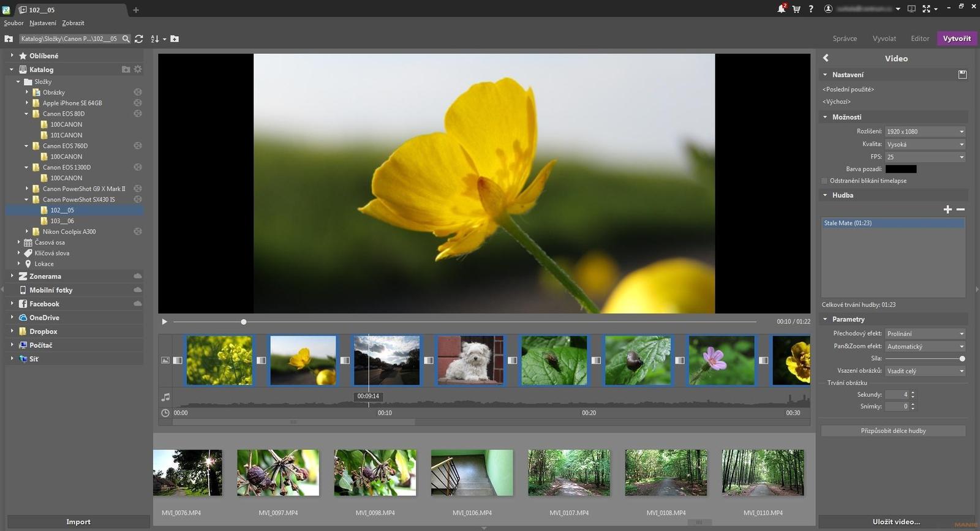Screen dimensions: 980x531
Task: Click Mobilní fotky cloud icon
Action: tap(138, 290)
